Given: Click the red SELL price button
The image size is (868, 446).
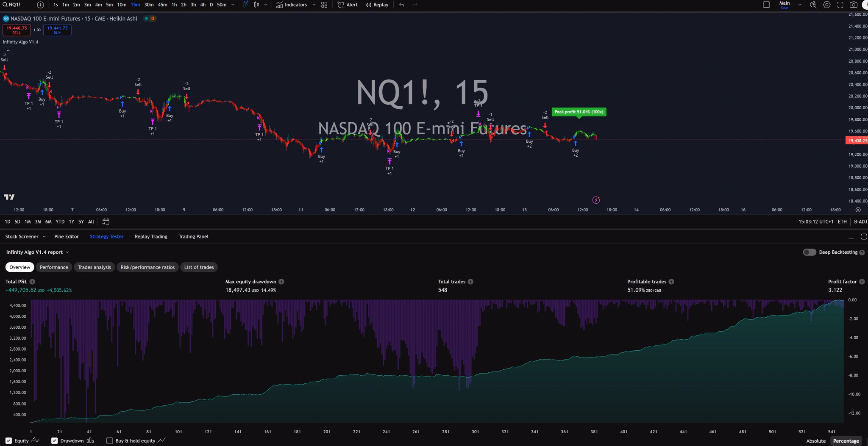Looking at the screenshot, I should [17, 30].
